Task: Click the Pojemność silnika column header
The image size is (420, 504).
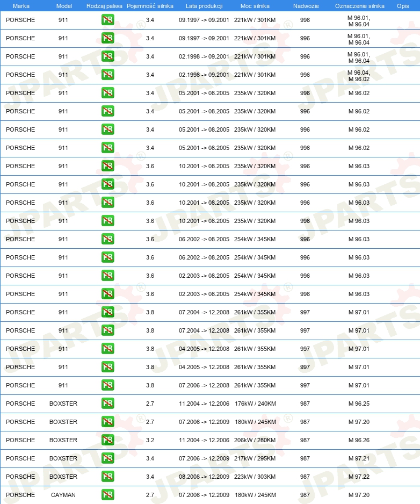Action: point(150,6)
